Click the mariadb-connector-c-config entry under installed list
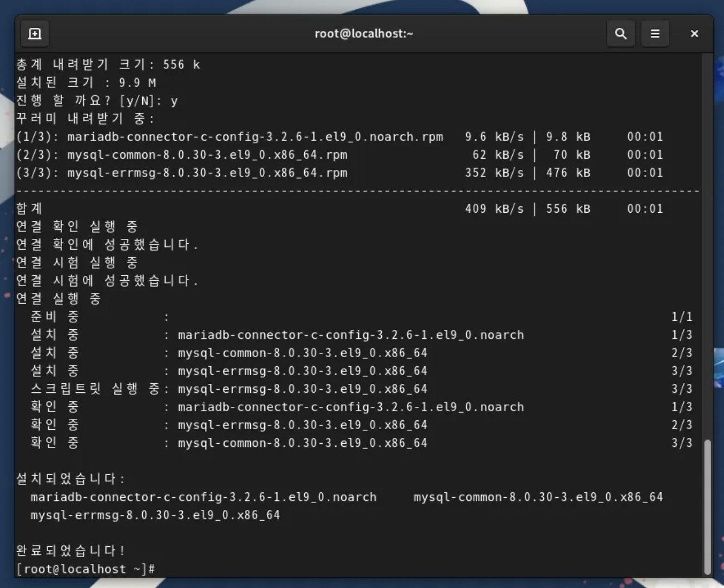724x588 pixels. [x=203, y=497]
